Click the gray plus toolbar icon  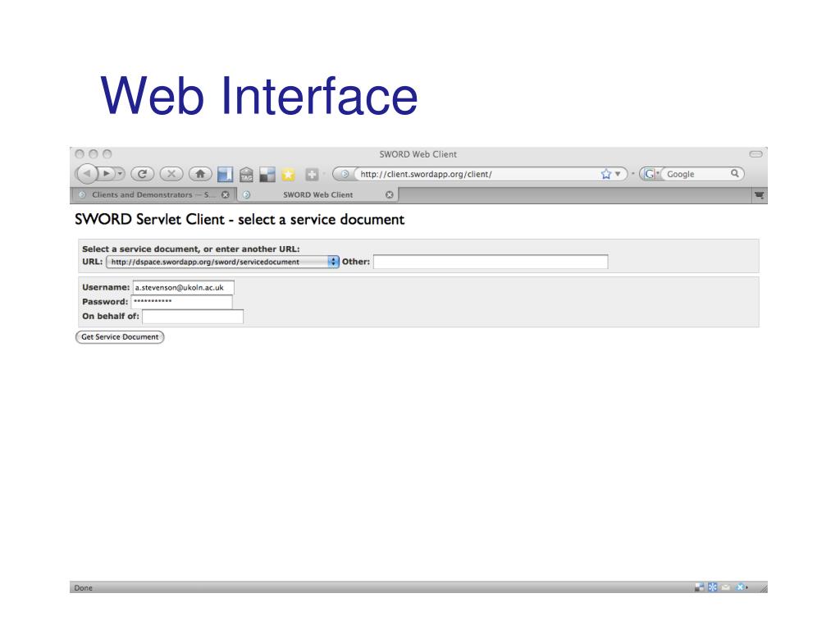[x=312, y=174]
